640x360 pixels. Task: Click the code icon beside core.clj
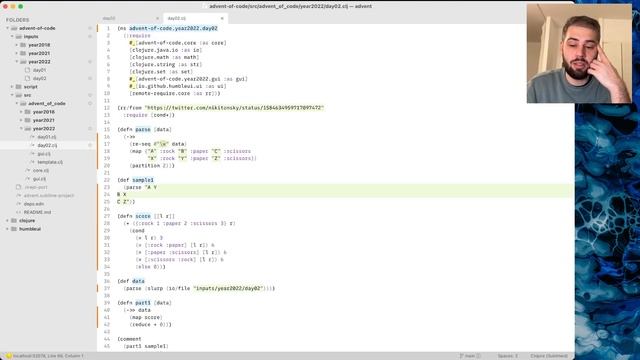28,170
